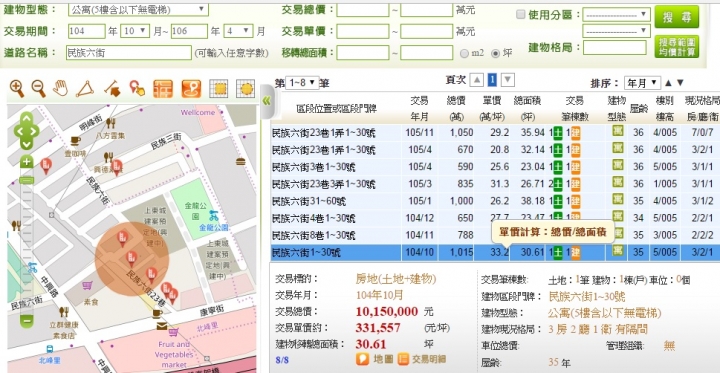The width and height of the screenshot is (720, 373).
Task: Select the square area selection tool
Action: pos(219,89)
